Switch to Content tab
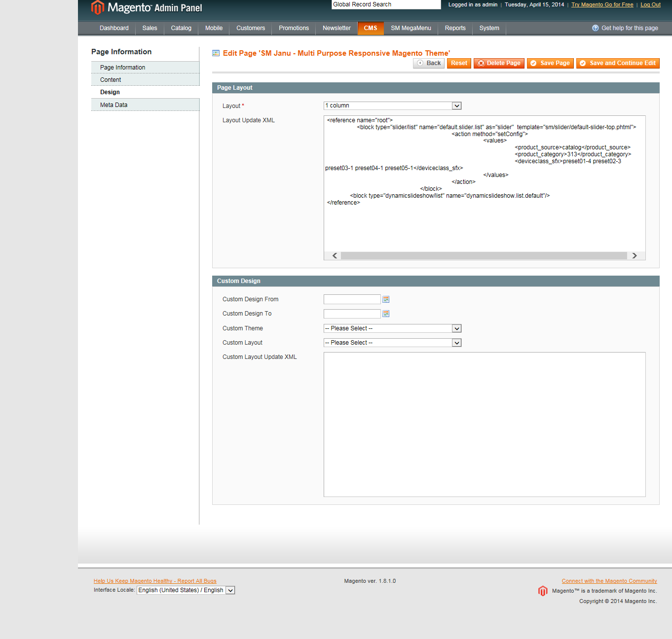Image resolution: width=672 pixels, height=639 pixels. click(146, 80)
